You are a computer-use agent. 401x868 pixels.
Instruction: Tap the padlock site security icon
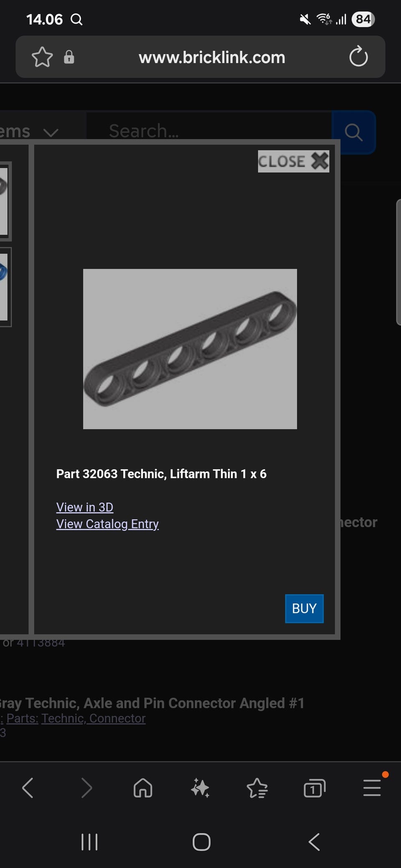point(69,57)
